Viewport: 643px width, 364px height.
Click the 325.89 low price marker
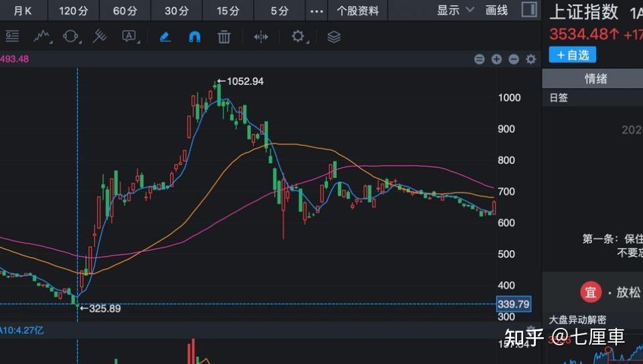pyautogui.click(x=100, y=308)
